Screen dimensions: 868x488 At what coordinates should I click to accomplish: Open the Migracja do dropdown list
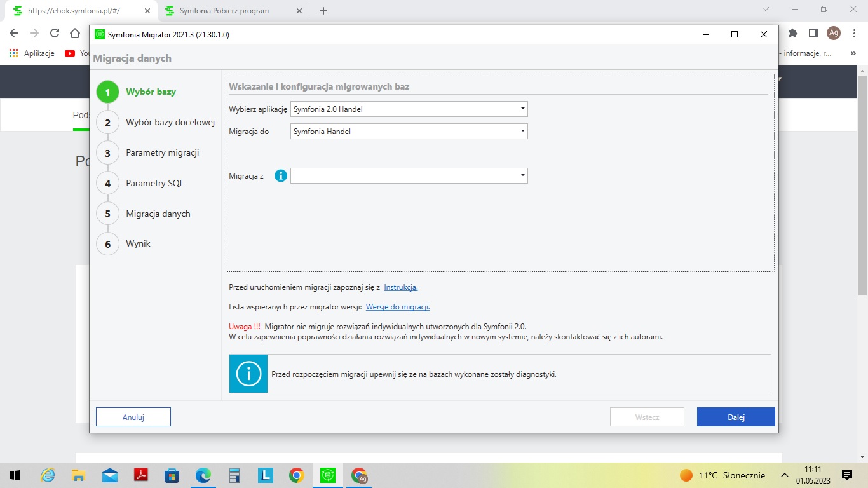pos(409,132)
